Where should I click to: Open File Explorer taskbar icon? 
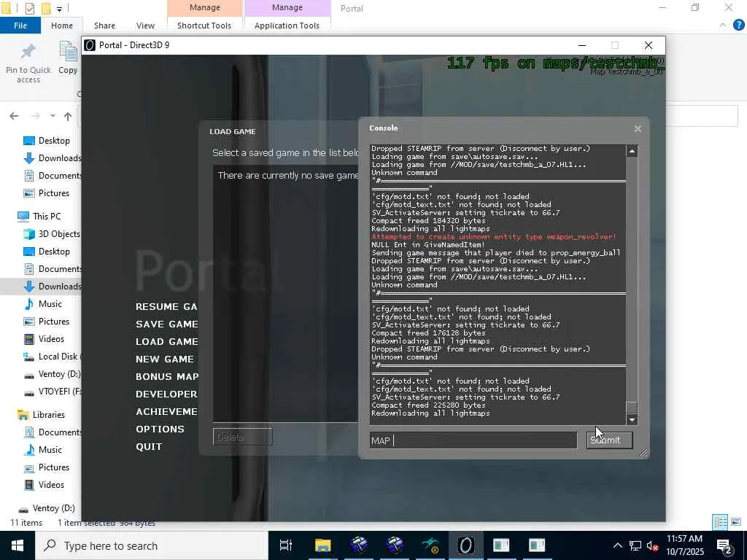click(x=322, y=545)
